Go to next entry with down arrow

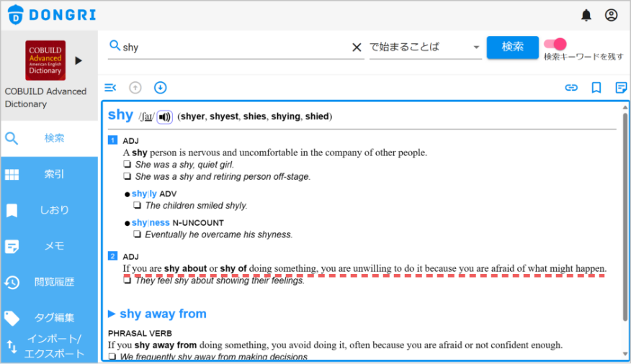(160, 88)
